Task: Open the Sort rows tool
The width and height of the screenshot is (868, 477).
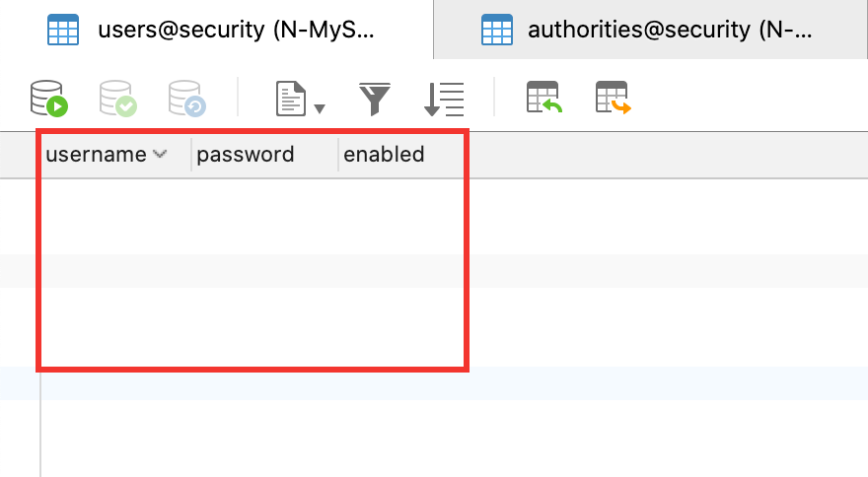Action: point(444,100)
